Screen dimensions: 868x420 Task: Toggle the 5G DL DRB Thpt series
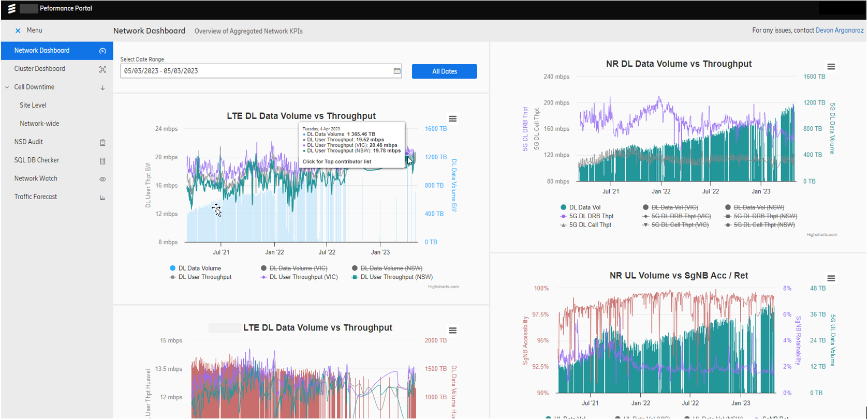click(x=587, y=216)
